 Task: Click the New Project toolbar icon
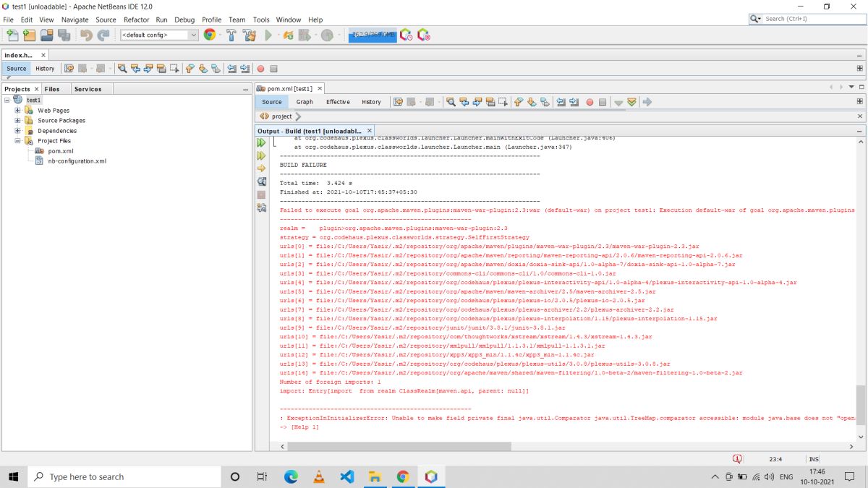coord(29,35)
